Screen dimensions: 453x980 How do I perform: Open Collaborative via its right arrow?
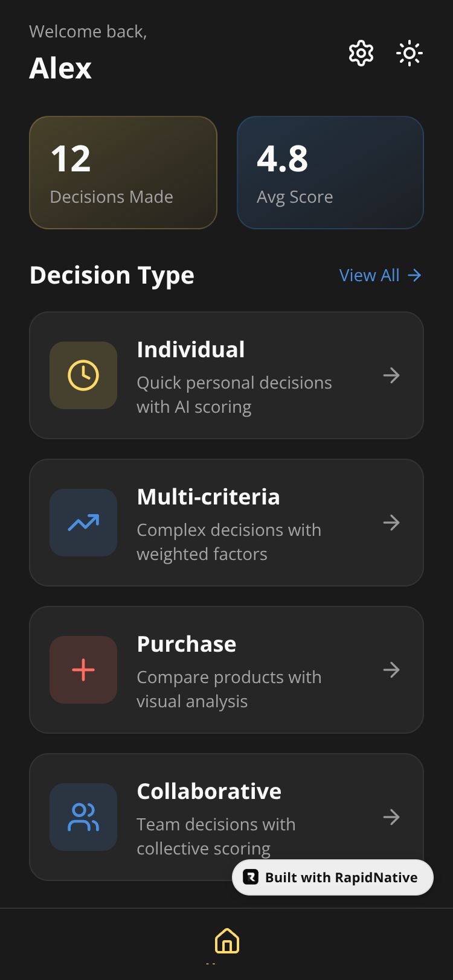point(391,817)
